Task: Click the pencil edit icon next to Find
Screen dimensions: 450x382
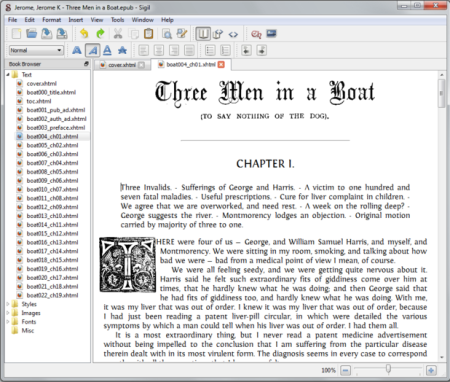Action: point(182,34)
